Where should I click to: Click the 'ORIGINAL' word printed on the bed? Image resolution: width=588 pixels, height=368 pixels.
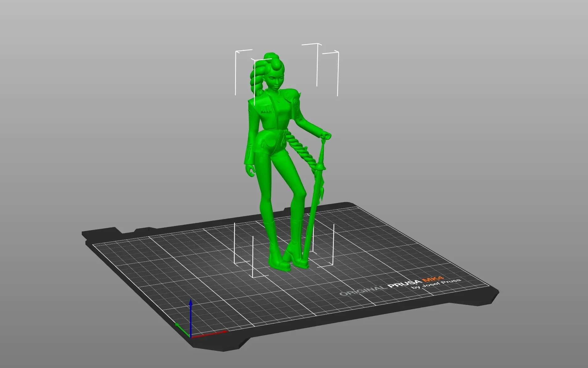tap(362, 291)
